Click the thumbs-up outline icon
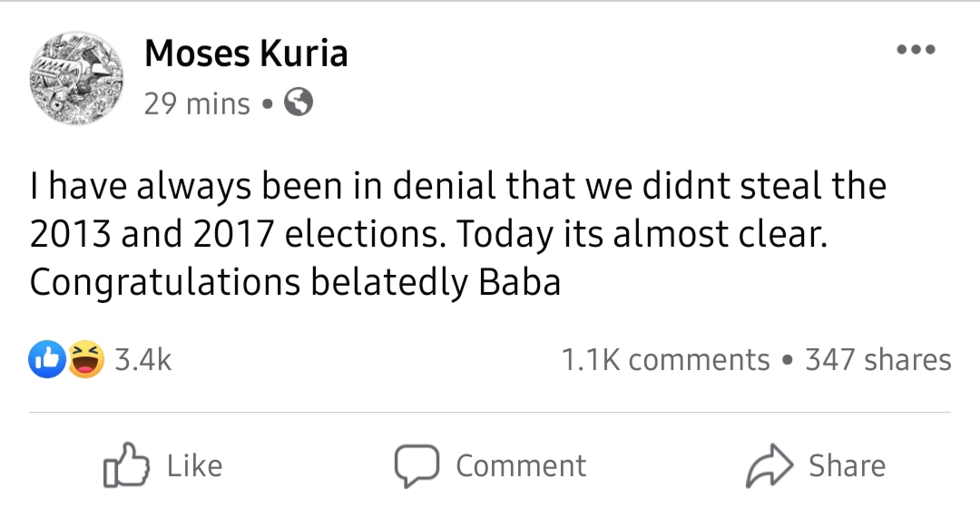 coord(126,465)
